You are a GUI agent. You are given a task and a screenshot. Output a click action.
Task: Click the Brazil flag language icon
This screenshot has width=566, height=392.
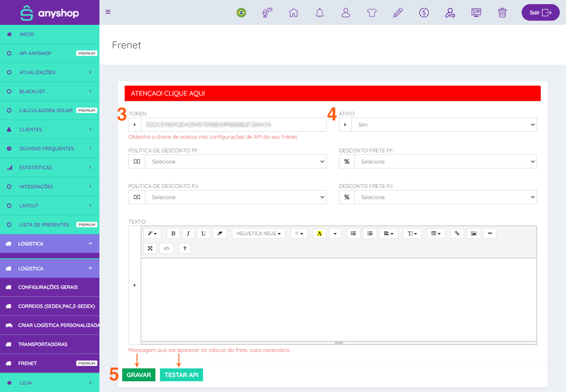click(241, 13)
